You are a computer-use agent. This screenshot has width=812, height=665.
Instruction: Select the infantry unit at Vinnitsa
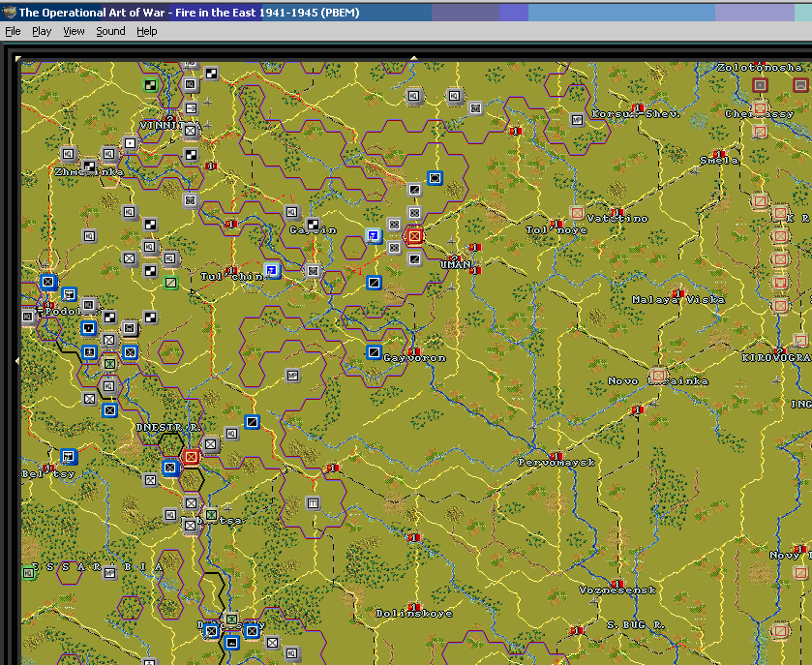(x=191, y=131)
